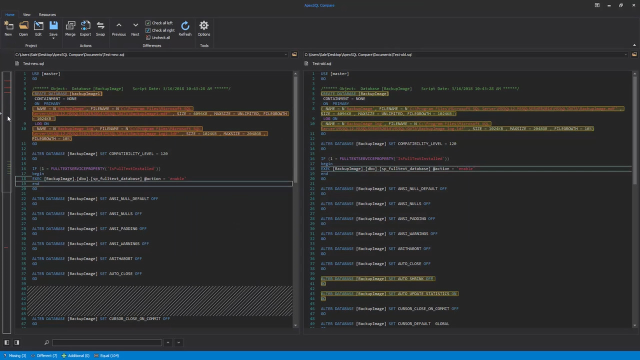
Task: Click CREATE DATABASE line in left pane
Action: [67, 93]
